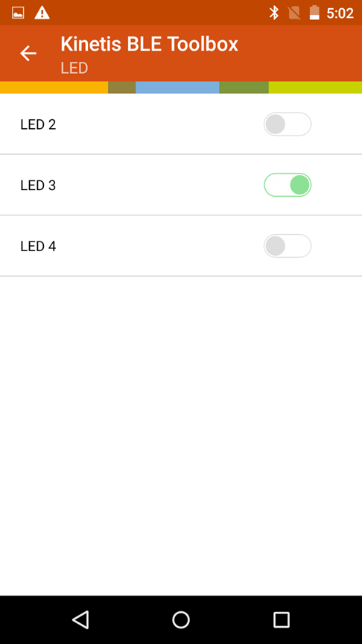This screenshot has width=362, height=644.
Task: Tap the LED subtitle in header
Action: [x=74, y=68]
